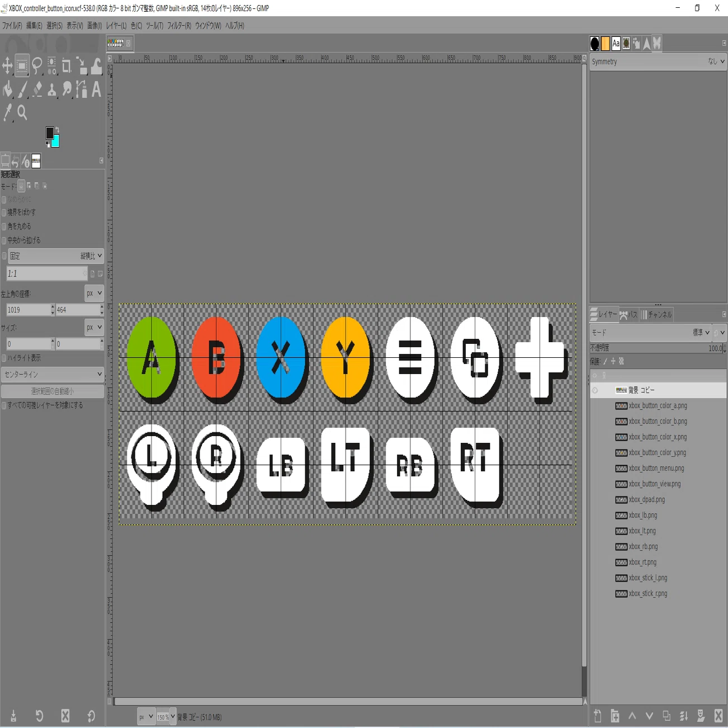This screenshot has width=728, height=728.
Task: Select the Crop tool
Action: click(x=67, y=66)
